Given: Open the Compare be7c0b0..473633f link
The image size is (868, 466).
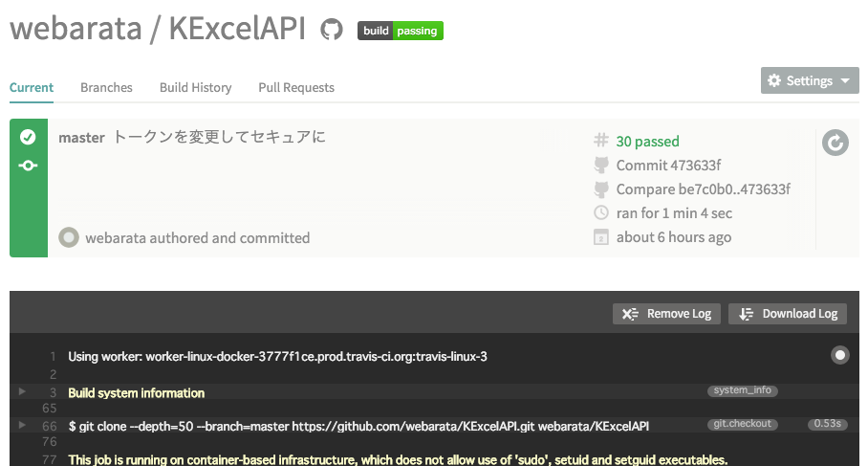Looking at the screenshot, I should click(x=703, y=189).
